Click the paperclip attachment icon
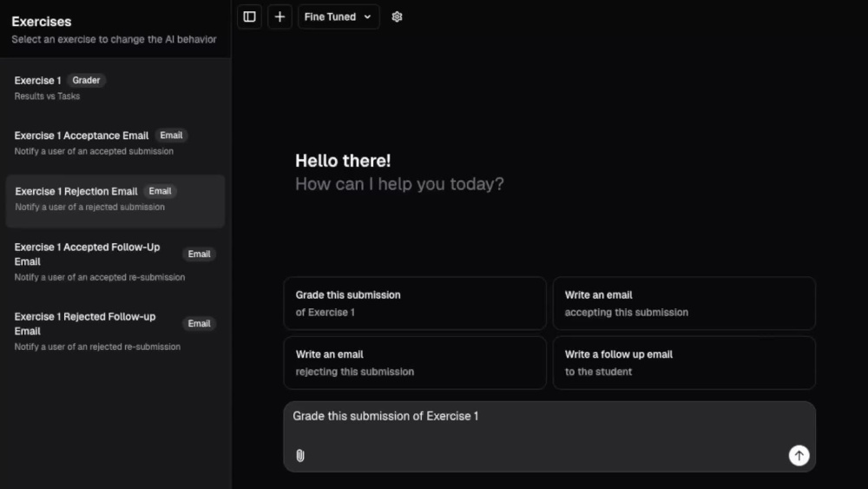This screenshot has width=868, height=489. (300, 455)
